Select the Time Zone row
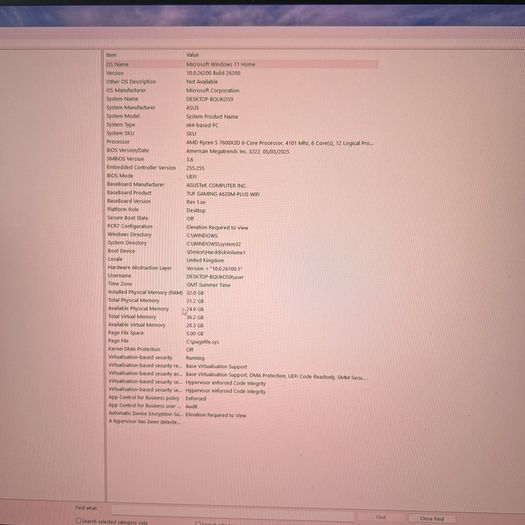525x525 pixels. [x=240, y=284]
